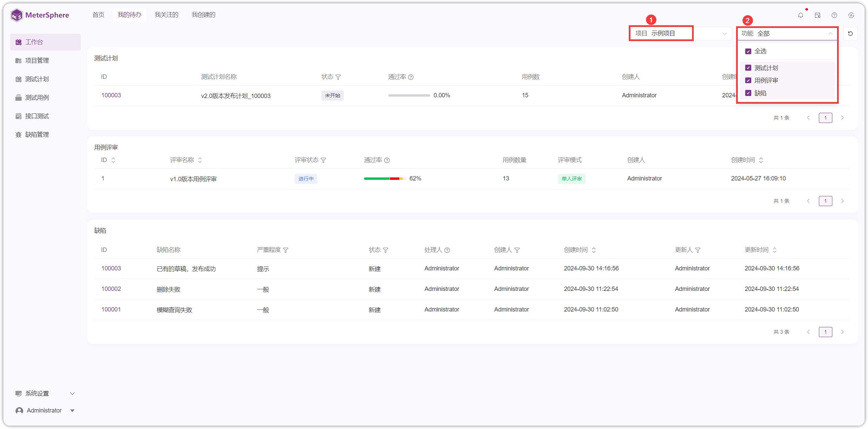Go to next page in defects table
This screenshot has width=868, height=429.
(842, 332)
